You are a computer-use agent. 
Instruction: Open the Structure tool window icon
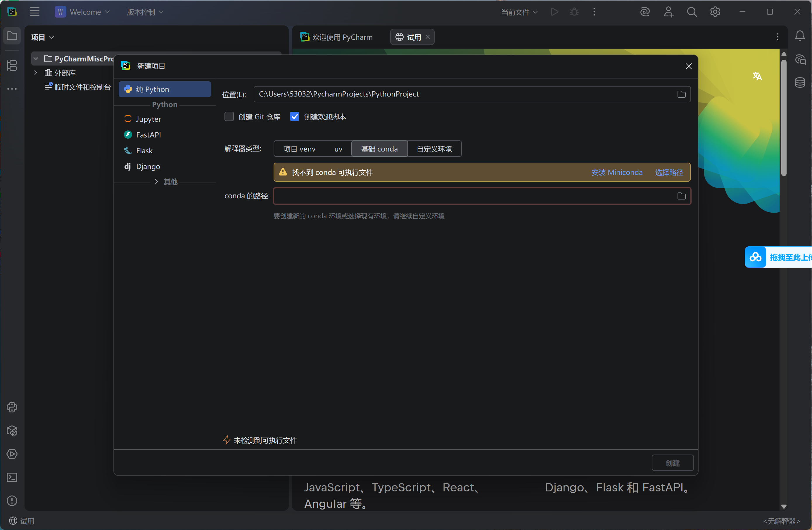point(12,65)
